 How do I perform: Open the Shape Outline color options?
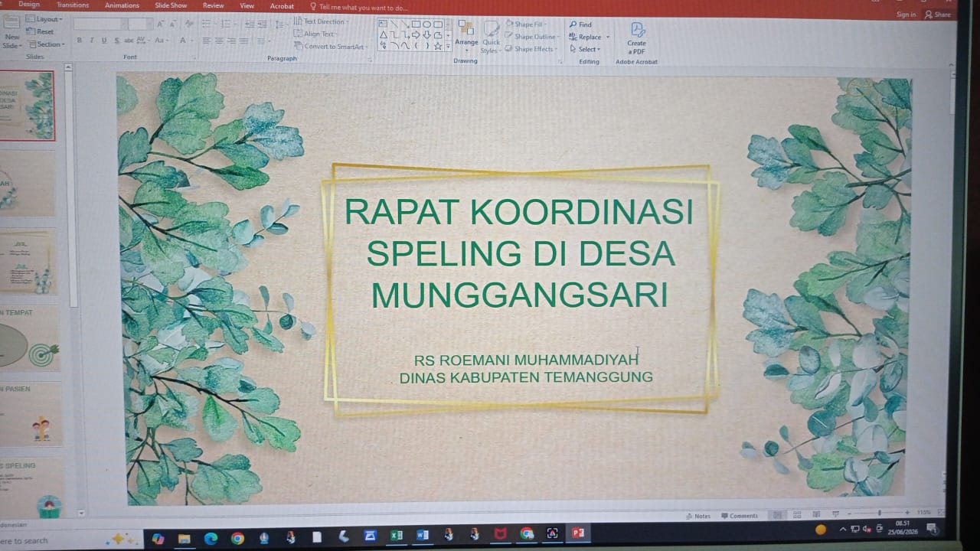coord(532,37)
